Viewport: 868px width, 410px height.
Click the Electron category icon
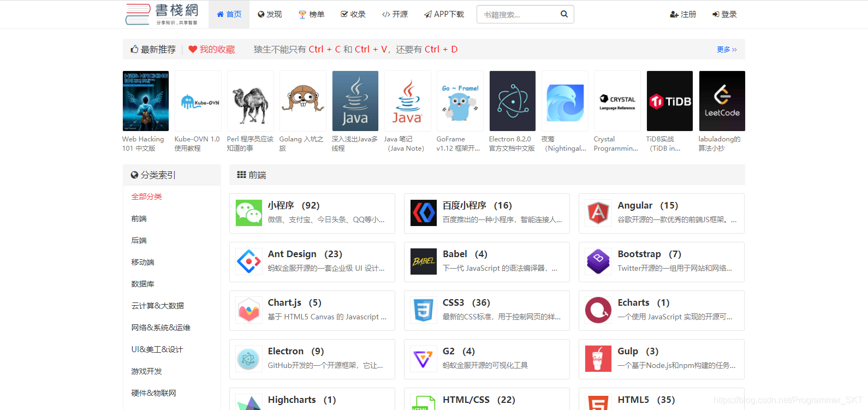coord(249,359)
